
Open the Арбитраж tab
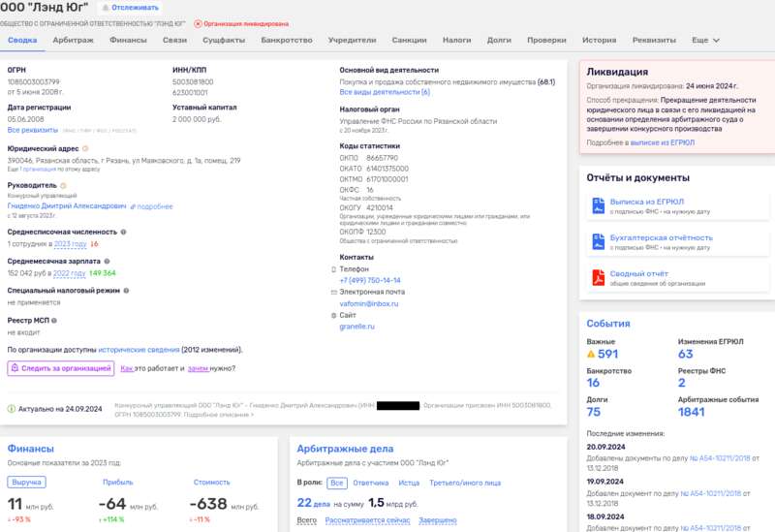pyautogui.click(x=73, y=40)
